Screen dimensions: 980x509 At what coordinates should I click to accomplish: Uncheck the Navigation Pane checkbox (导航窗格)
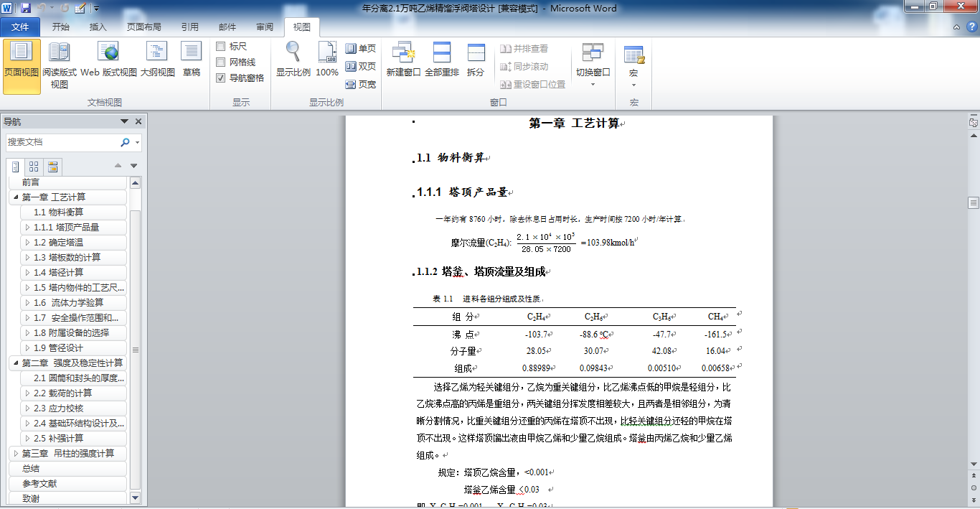click(x=221, y=78)
